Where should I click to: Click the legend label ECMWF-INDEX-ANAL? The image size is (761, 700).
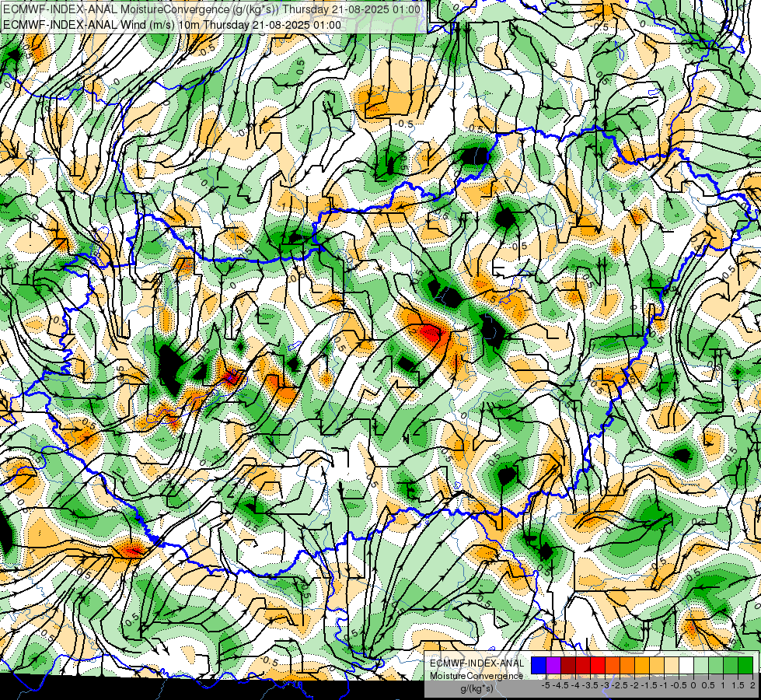pyautogui.click(x=477, y=663)
